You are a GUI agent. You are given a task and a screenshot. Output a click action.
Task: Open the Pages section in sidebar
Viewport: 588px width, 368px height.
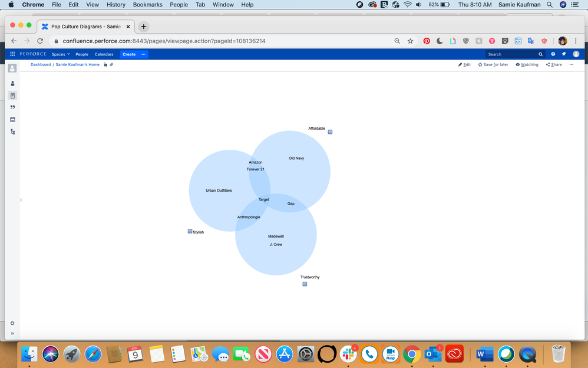[12, 96]
